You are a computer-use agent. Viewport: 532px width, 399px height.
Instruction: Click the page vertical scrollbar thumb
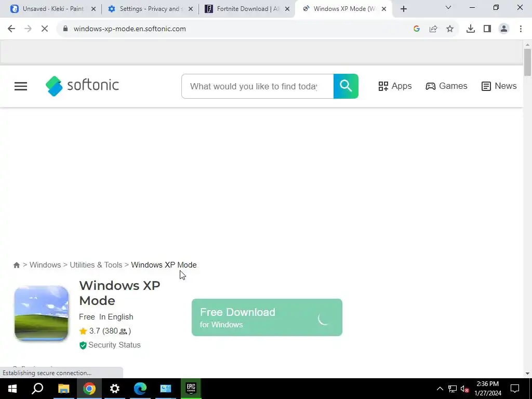[x=527, y=62]
